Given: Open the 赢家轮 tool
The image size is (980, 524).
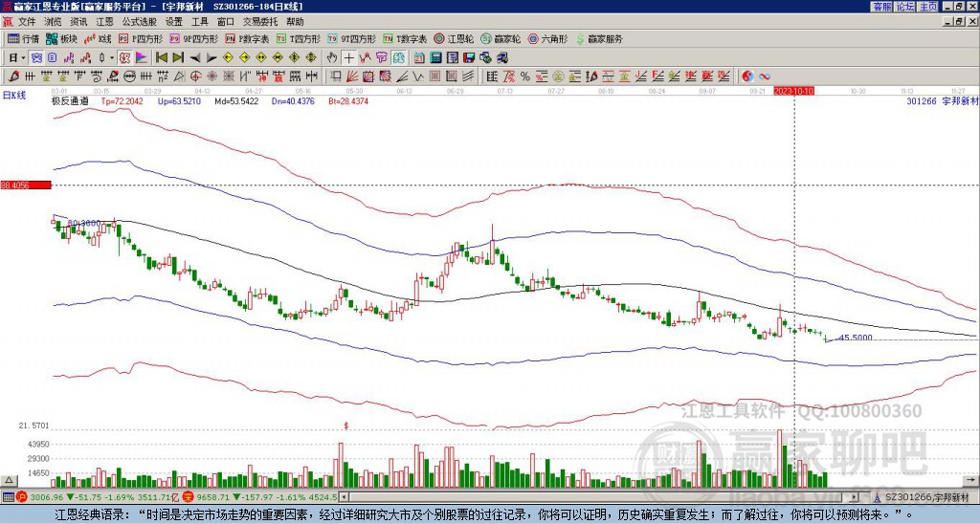Looking at the screenshot, I should click(x=501, y=38).
